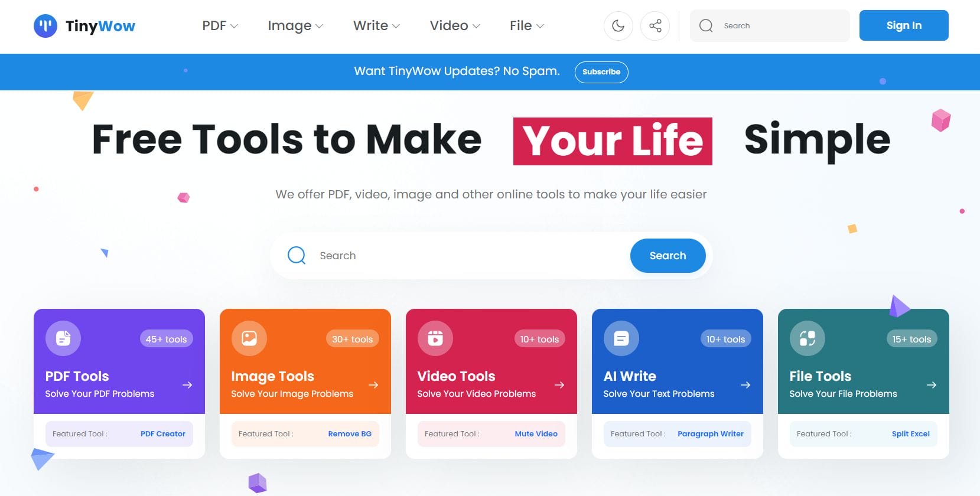
Task: Open the Split Excel featured tool
Action: coord(911,434)
